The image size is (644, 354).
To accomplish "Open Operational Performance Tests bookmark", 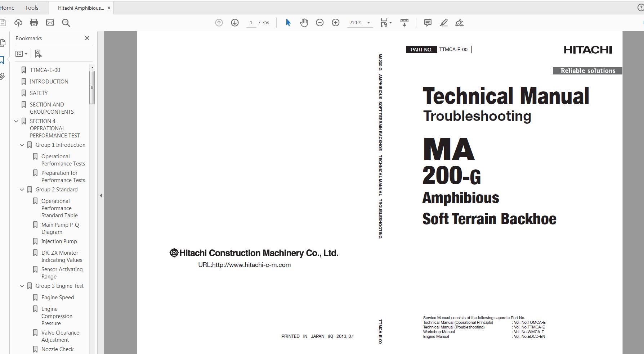I will [63, 160].
